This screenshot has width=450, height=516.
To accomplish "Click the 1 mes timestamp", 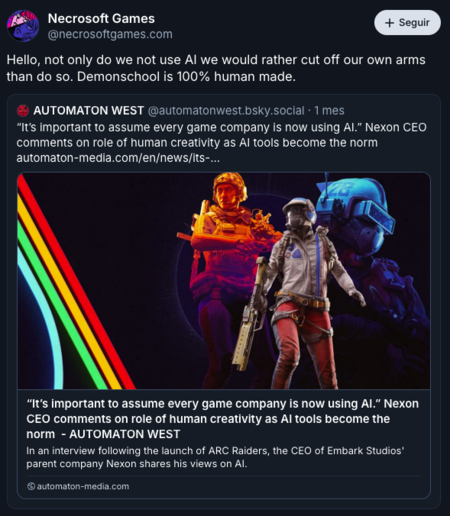I will (329, 111).
